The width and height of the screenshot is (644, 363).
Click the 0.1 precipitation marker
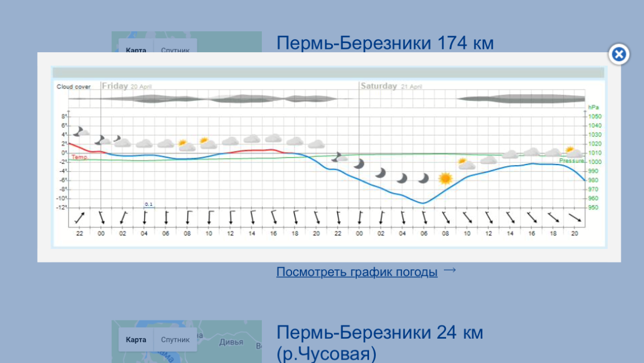pos(149,204)
